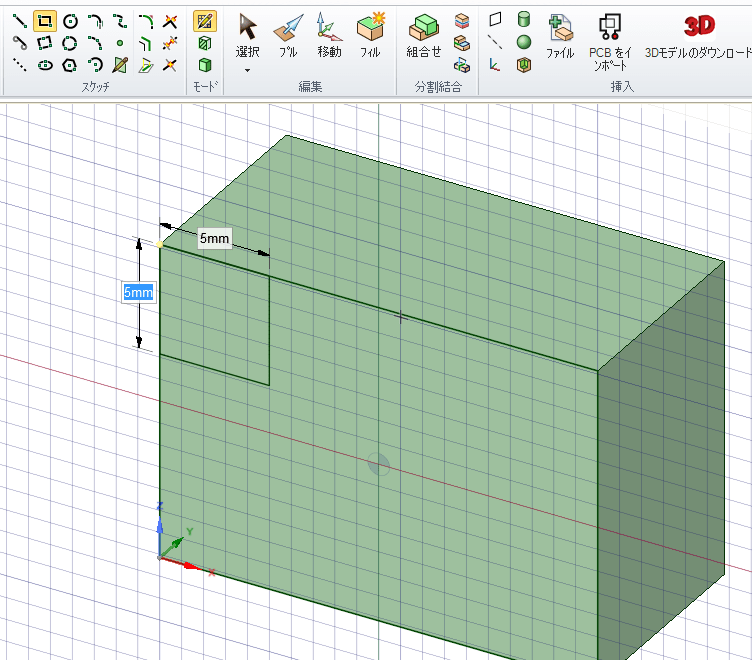Activate the Construction Line tool
Image resolution: width=752 pixels, height=660 pixels.
coord(19,65)
